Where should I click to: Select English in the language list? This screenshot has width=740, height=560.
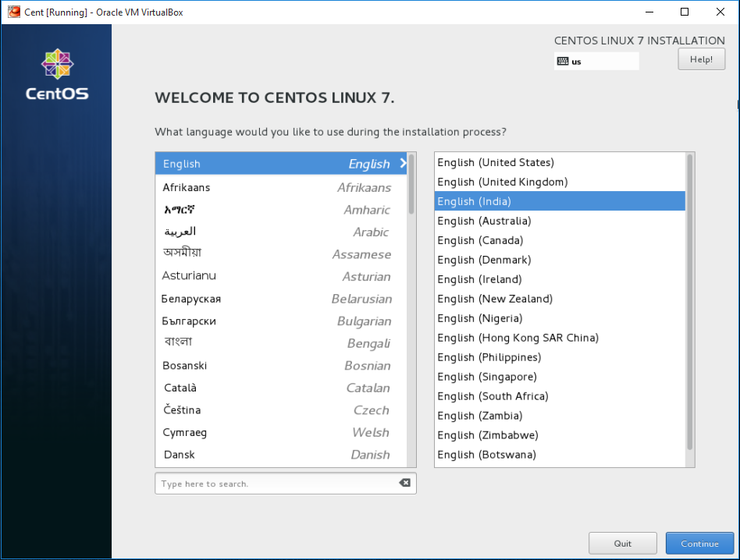pos(281,164)
